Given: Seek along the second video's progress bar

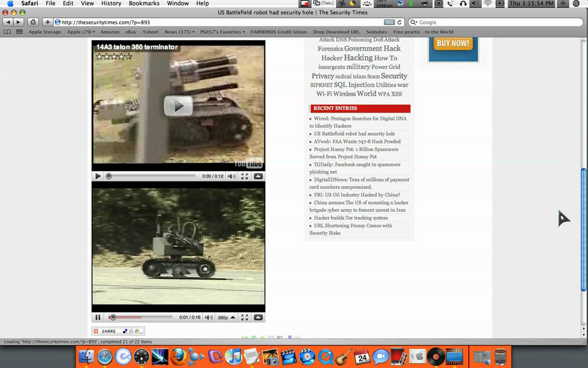Looking at the screenshot, I should click(x=141, y=317).
